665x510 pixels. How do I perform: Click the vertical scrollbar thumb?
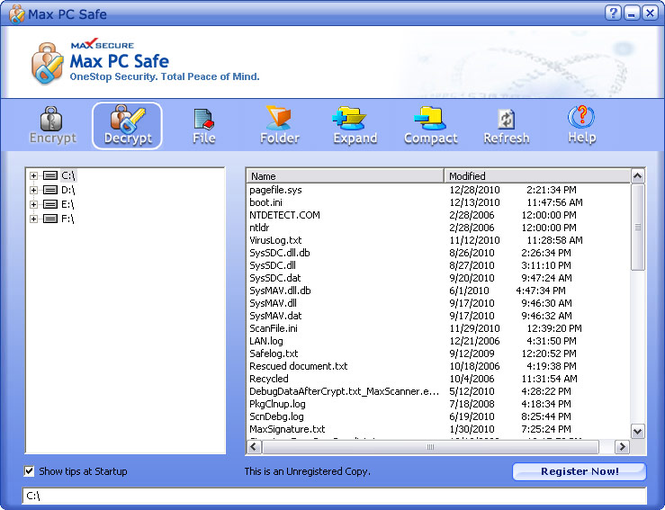click(x=637, y=227)
